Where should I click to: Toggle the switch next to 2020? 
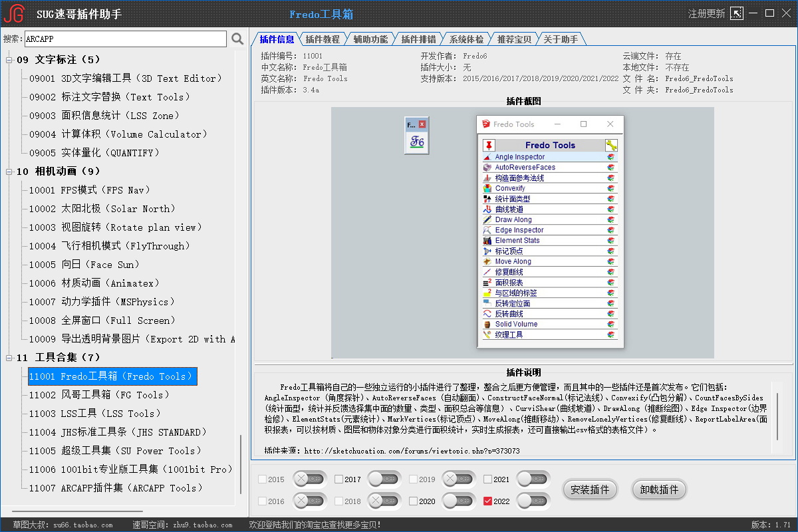click(x=459, y=501)
